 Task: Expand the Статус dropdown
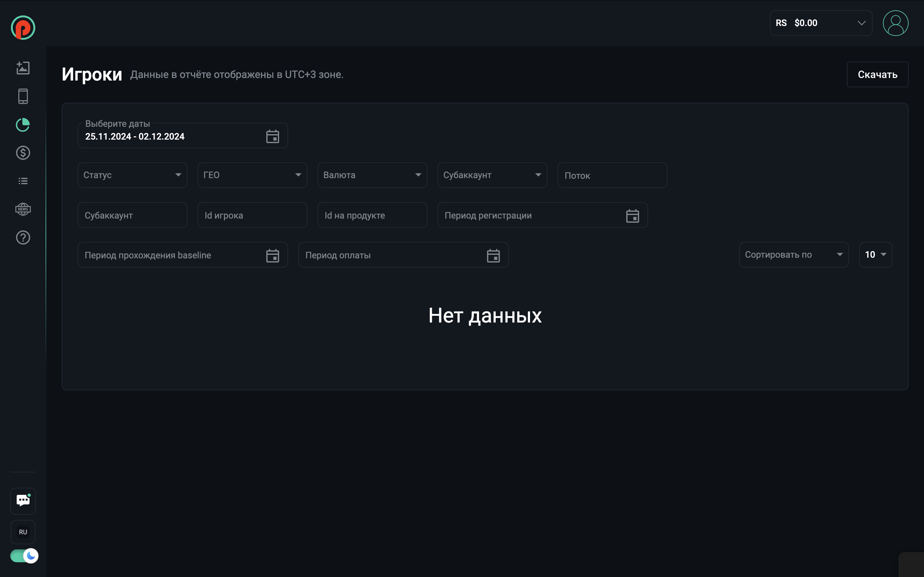point(132,175)
